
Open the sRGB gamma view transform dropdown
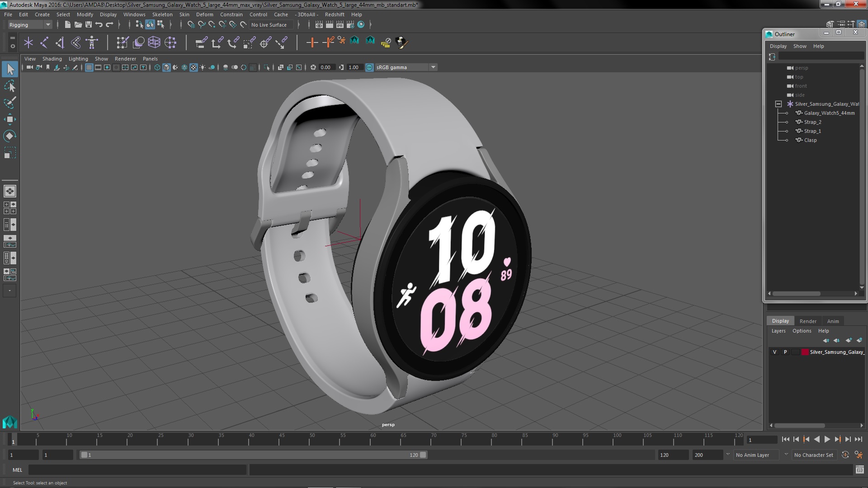point(406,67)
